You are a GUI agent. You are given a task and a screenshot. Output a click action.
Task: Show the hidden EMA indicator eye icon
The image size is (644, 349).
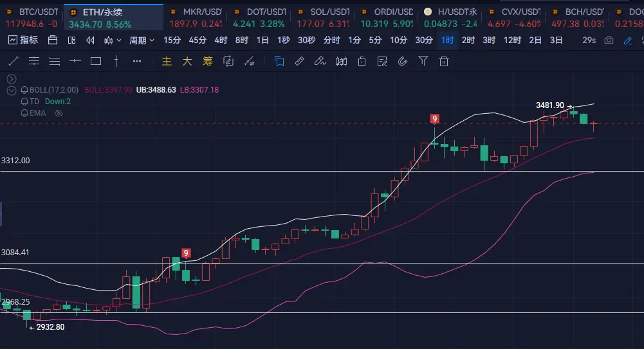(x=59, y=113)
